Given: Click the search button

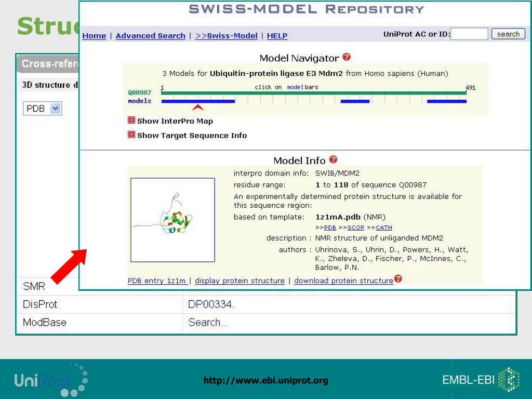Looking at the screenshot, I should pyautogui.click(x=508, y=34).
